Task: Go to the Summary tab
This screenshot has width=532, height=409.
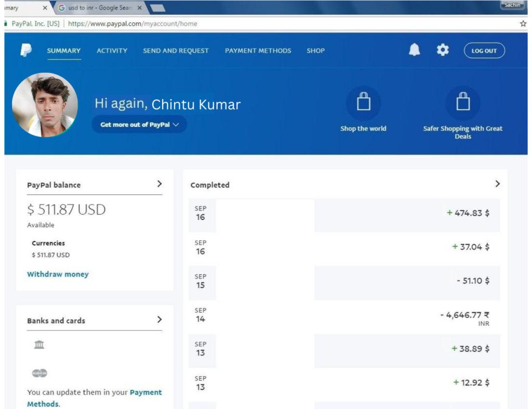Action: (64, 50)
